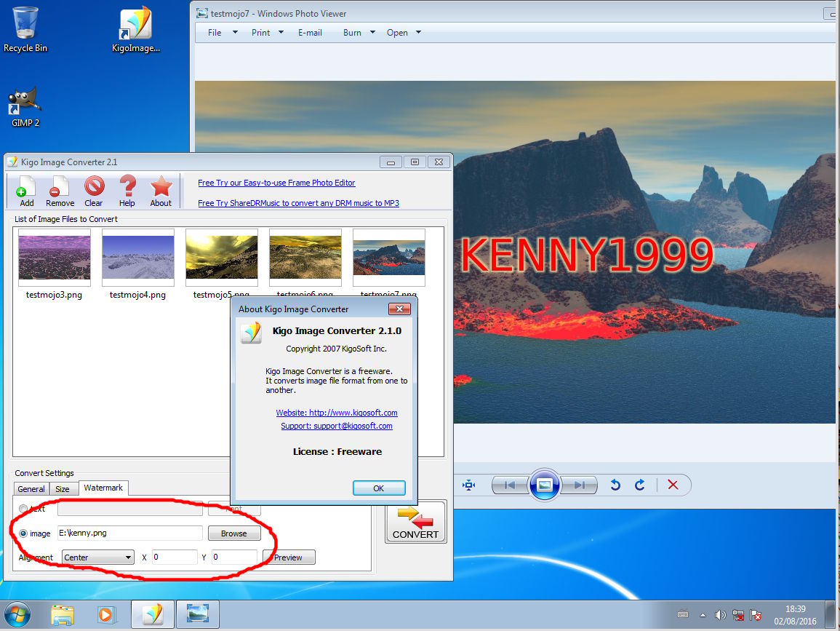This screenshot has height=631, width=840.
Task: Go to previous photo in Photo Viewer
Action: 510,485
